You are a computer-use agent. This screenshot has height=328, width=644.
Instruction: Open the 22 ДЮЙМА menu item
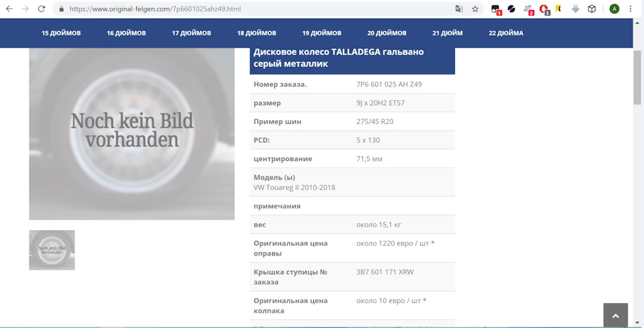[506, 34]
